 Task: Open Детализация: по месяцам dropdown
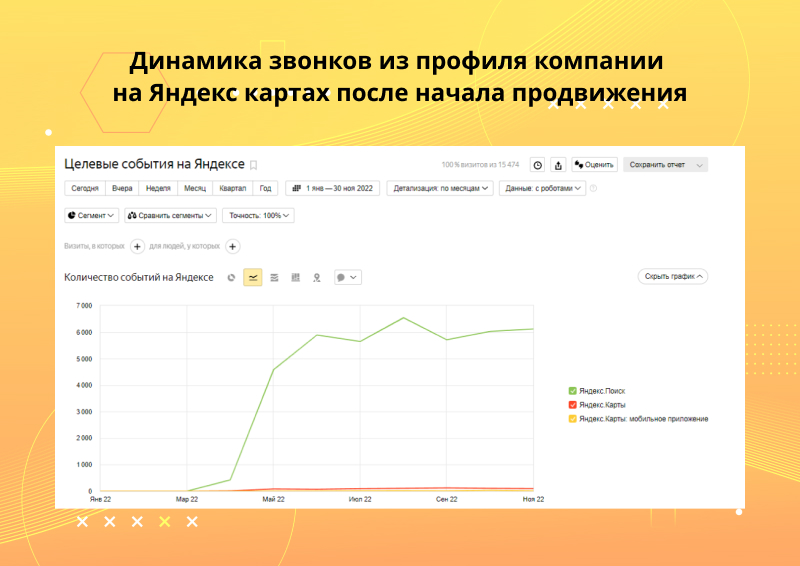point(440,188)
